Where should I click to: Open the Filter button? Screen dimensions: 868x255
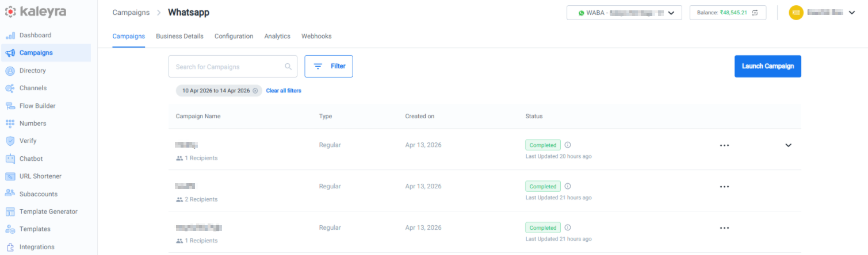(328, 66)
